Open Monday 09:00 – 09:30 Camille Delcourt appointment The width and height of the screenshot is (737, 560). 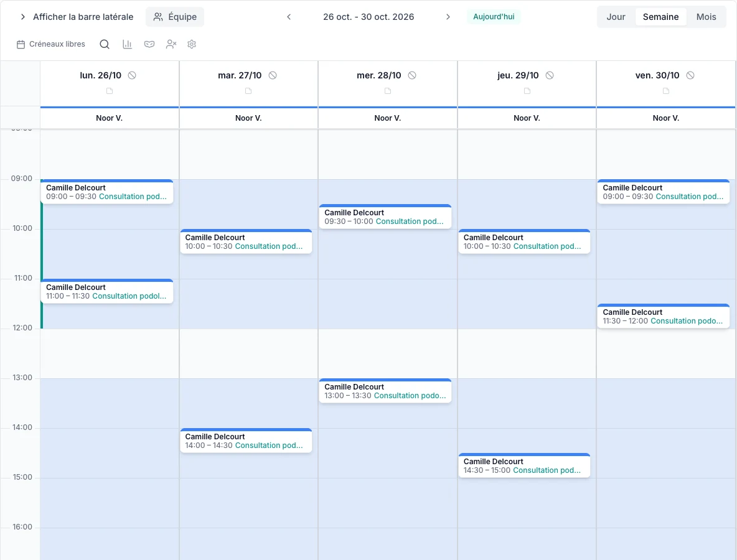pyautogui.click(x=107, y=192)
